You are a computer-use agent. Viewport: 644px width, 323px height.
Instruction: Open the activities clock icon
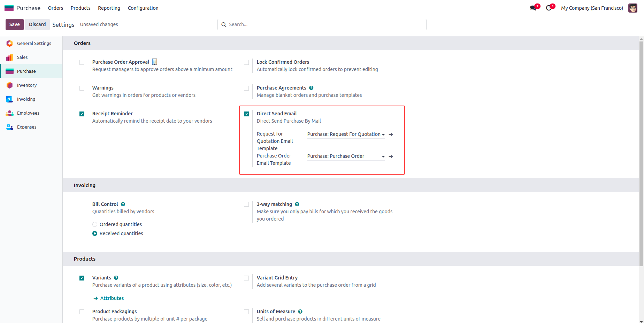tap(549, 8)
